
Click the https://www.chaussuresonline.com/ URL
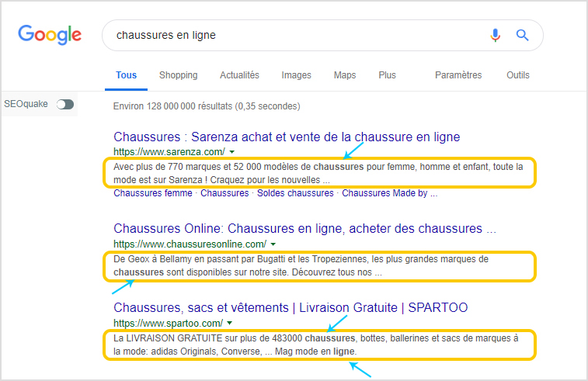point(190,244)
